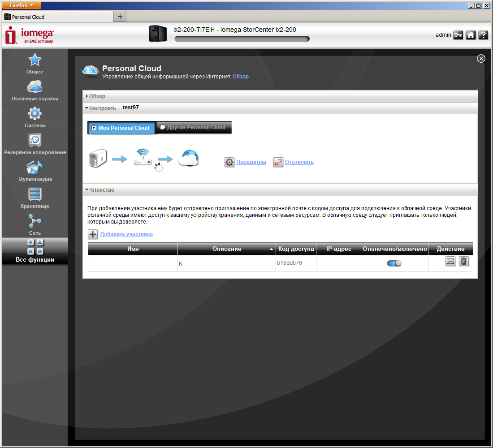This screenshot has height=448, width=493.
Task: Open the Мультимедиа section
Action: (x=35, y=171)
